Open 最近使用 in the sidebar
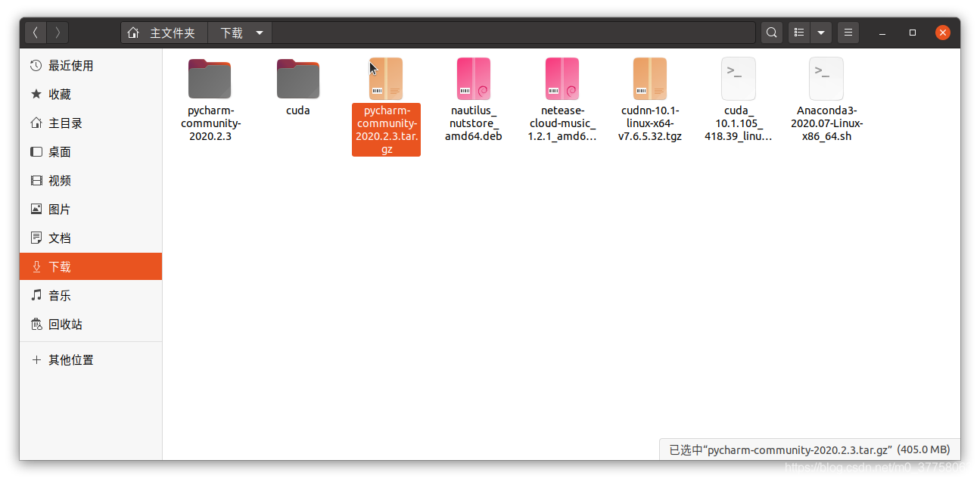This screenshot has height=482, width=980. click(x=91, y=66)
